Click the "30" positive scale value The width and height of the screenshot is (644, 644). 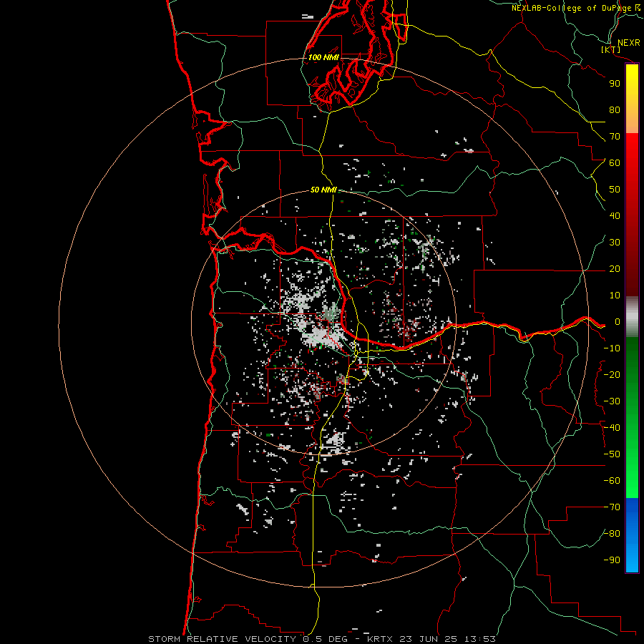click(x=615, y=243)
